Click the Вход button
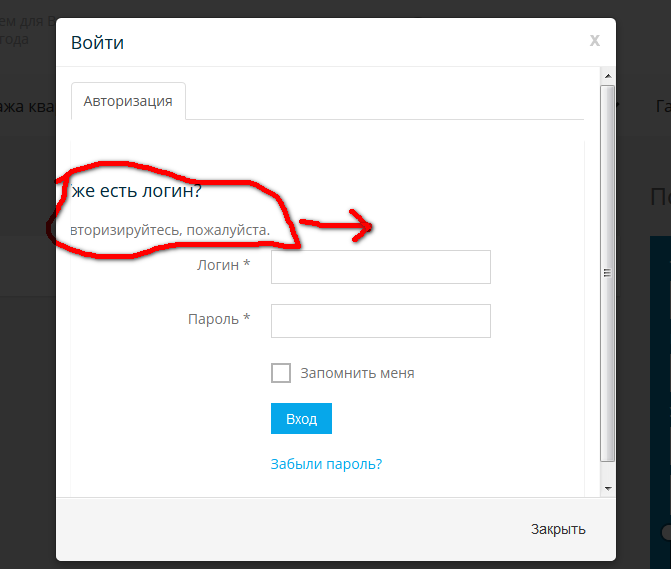The width and height of the screenshot is (671, 569). click(x=301, y=418)
